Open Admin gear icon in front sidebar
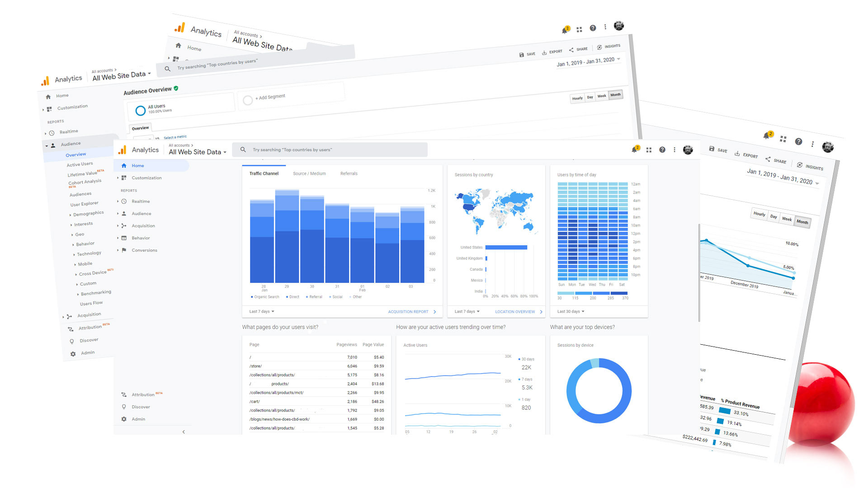 [124, 419]
